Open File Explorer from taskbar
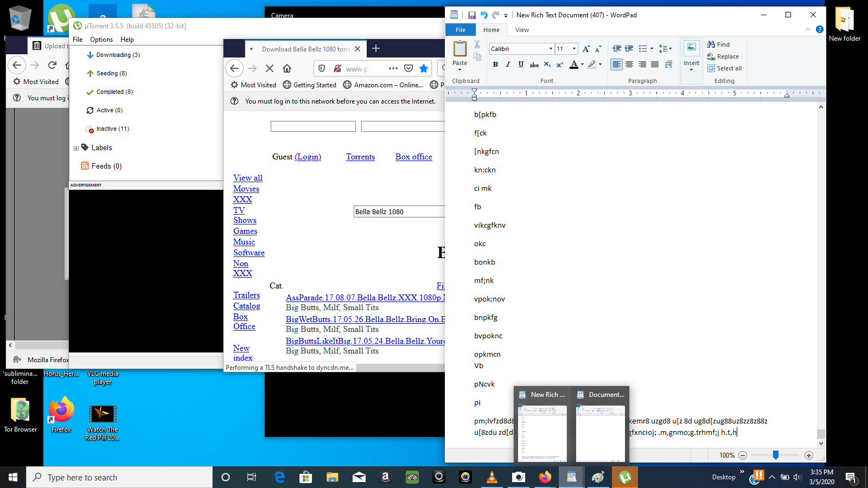Image resolution: width=868 pixels, height=488 pixels. click(332, 477)
